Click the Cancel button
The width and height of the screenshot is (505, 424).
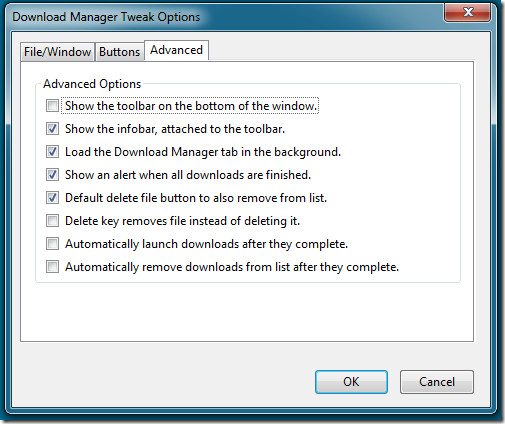[437, 382]
